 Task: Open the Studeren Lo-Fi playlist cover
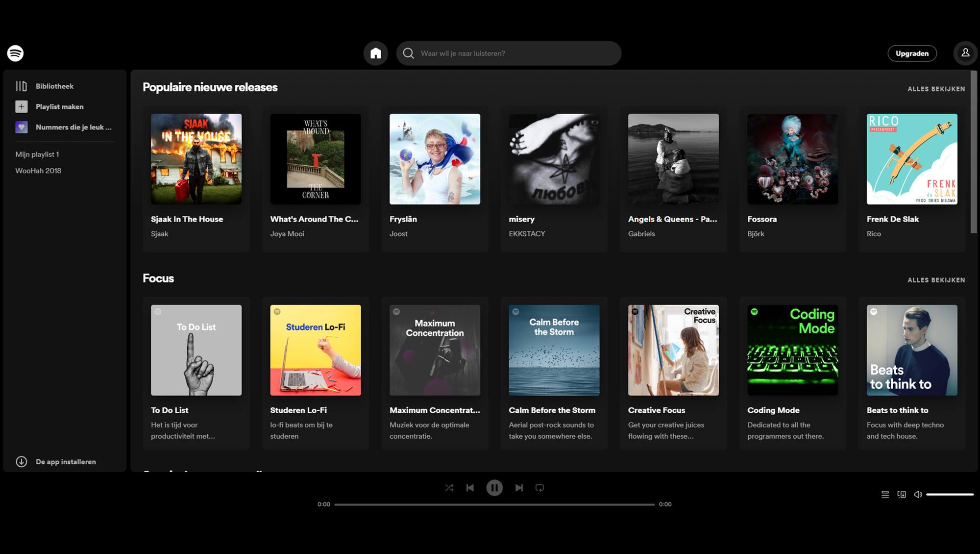(316, 350)
